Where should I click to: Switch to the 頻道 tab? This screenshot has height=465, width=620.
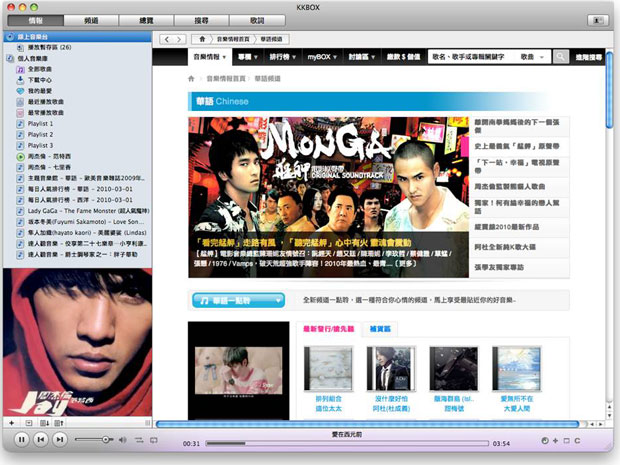[91, 19]
